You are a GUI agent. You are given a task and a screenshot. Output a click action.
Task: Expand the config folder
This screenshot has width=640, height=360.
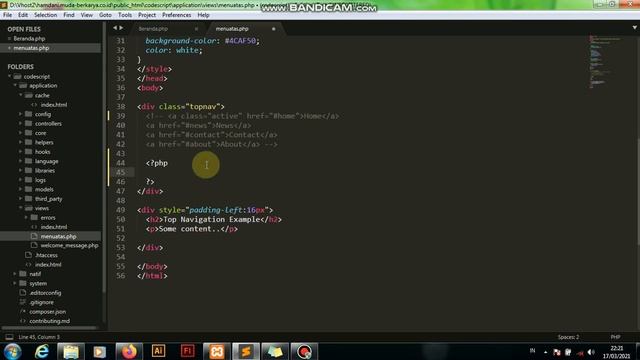coord(21,114)
